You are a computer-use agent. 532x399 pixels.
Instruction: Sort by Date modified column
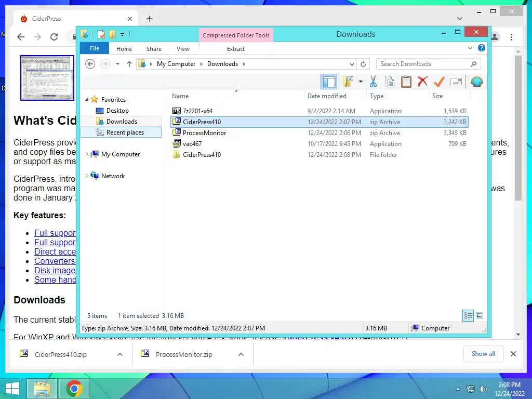point(327,96)
